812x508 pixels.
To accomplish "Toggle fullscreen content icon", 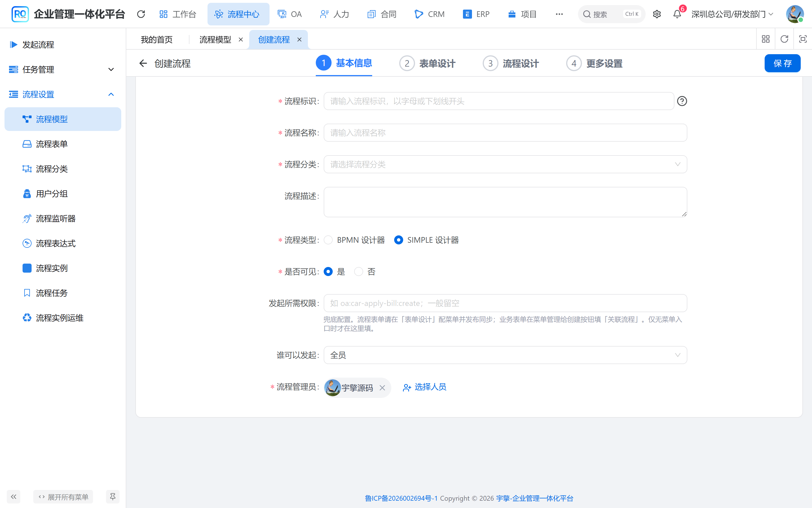I will pyautogui.click(x=803, y=39).
